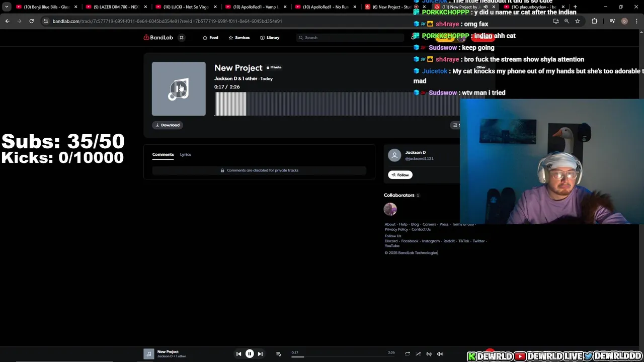This screenshot has height=362, width=644.
Task: Switch to ApolloRed1 - No Run tab
Action: 325,7
